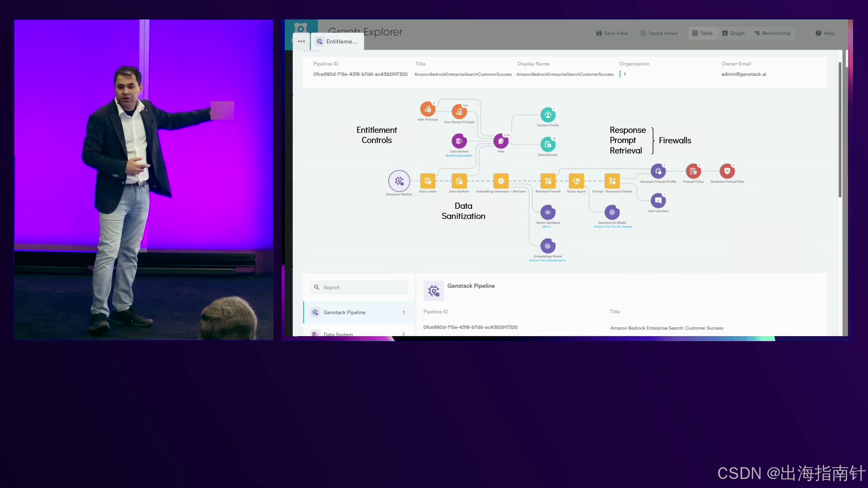Open the User Interface node

point(658,200)
